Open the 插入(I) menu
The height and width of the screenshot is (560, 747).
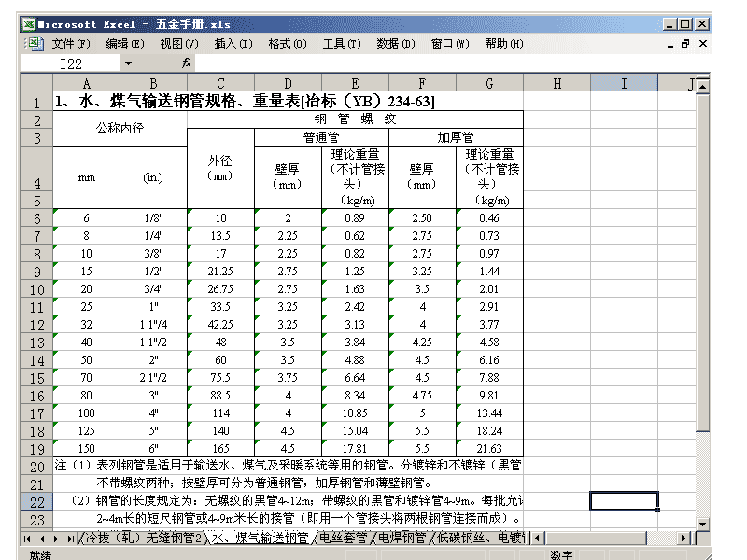(x=233, y=44)
